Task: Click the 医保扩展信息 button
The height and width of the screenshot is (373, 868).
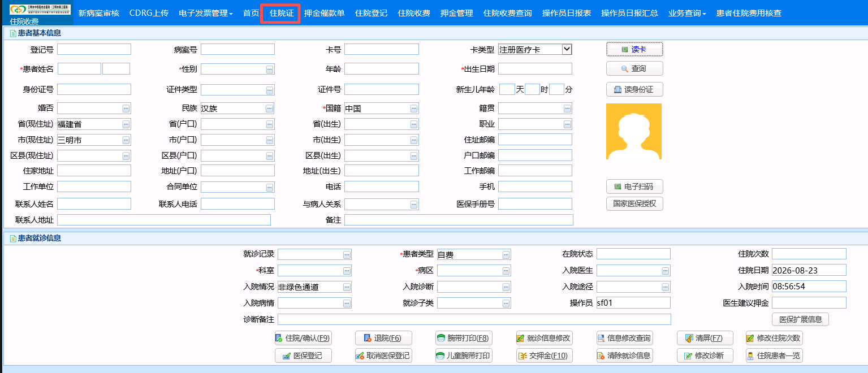Action: 800,319
